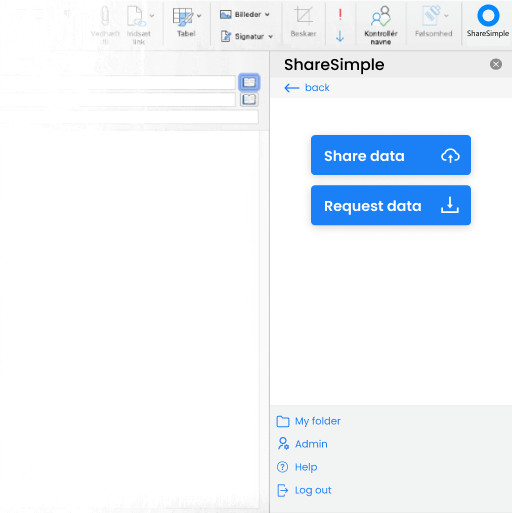This screenshot has height=513, width=512.
Task: Open the first address book icon
Action: 249,82
